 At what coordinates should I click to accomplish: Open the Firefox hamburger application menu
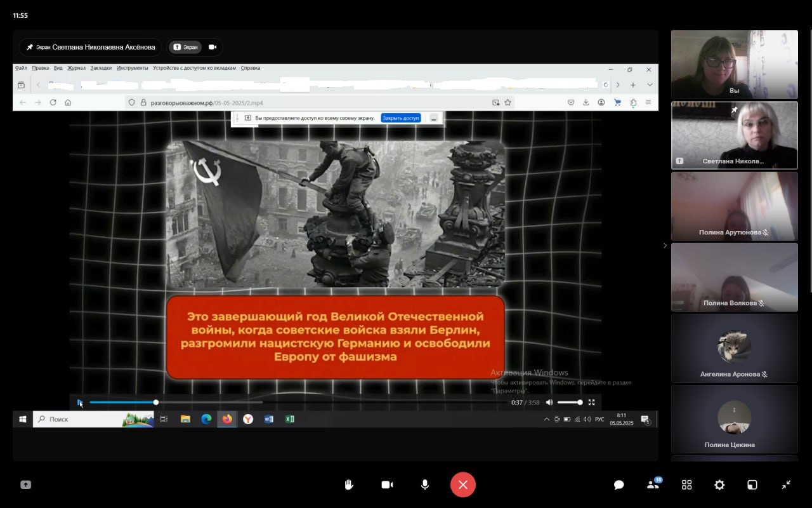[648, 102]
